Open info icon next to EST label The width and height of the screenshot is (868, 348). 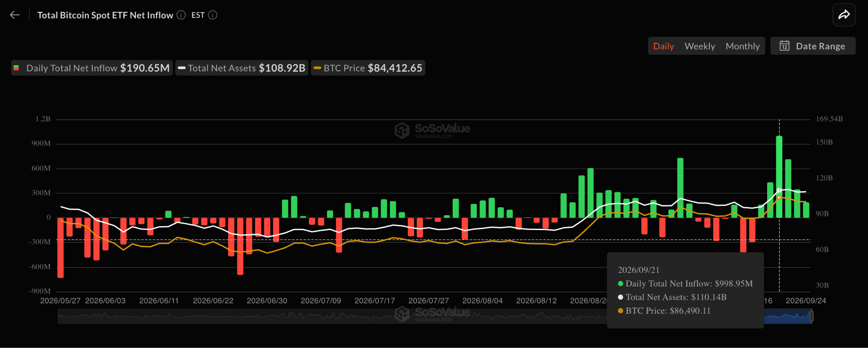coord(213,15)
